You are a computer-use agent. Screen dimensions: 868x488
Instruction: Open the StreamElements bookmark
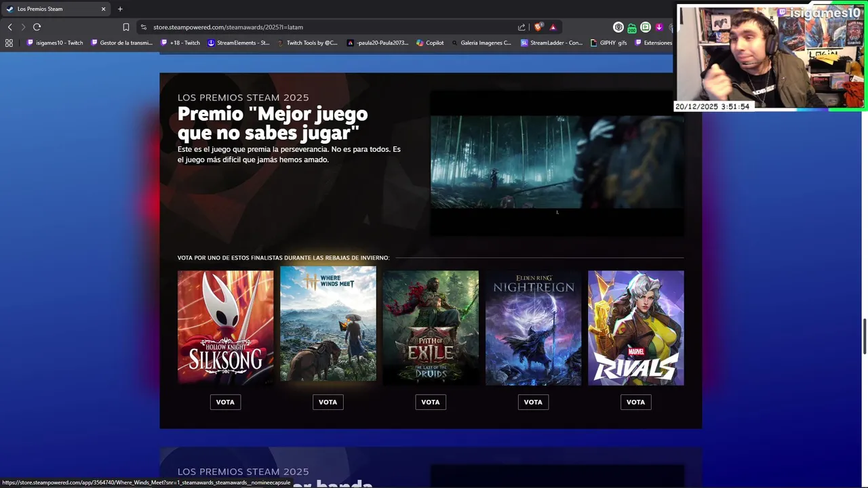pyautogui.click(x=239, y=43)
